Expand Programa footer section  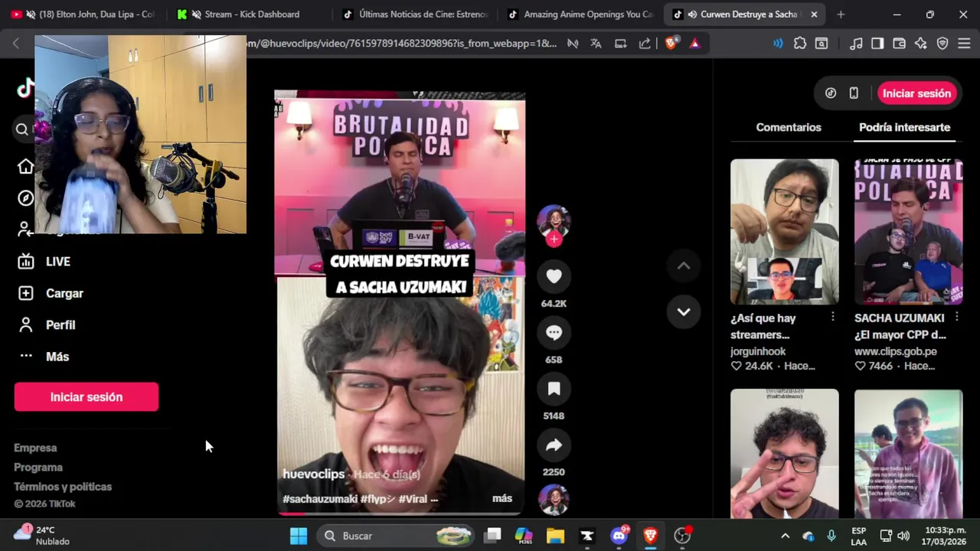[38, 468]
